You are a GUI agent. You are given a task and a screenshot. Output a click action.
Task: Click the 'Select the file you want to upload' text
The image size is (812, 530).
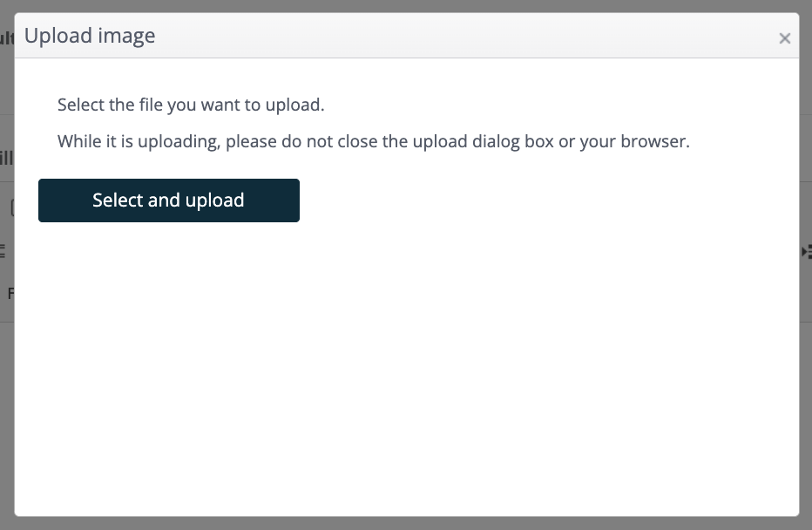(x=191, y=105)
